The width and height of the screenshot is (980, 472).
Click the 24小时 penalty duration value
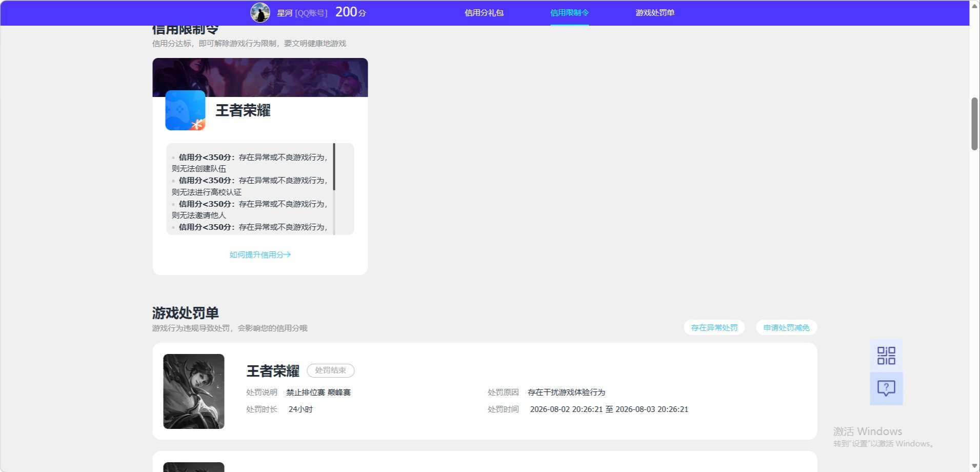coord(301,409)
